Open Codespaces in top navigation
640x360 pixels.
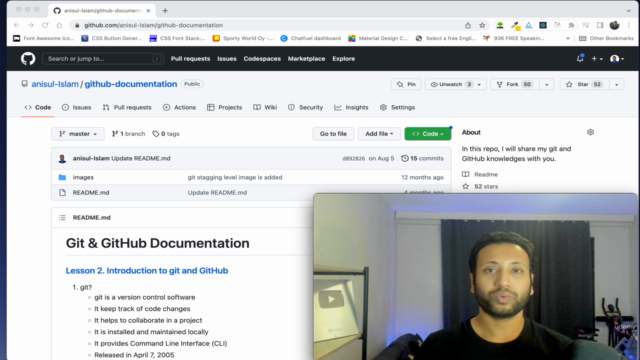point(262,59)
